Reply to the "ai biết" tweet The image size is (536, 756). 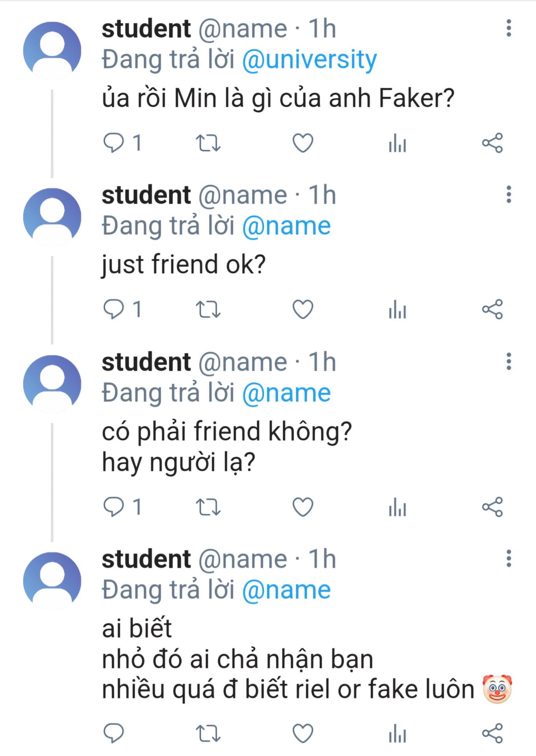(x=114, y=733)
